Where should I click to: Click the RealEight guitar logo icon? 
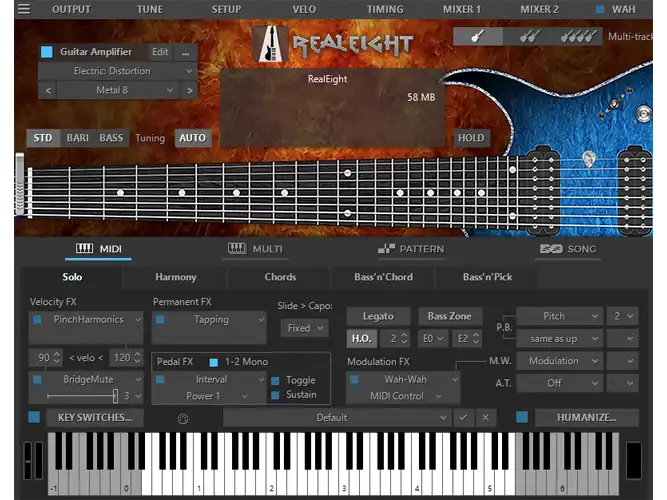(270, 45)
